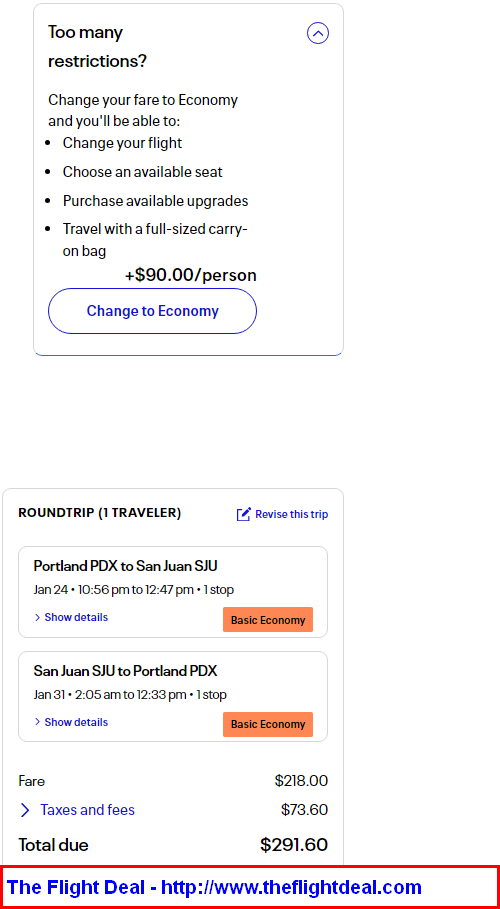Select the Portland PDX to San Juan SJU heading
Screen dimensions: 500x909
[126, 566]
